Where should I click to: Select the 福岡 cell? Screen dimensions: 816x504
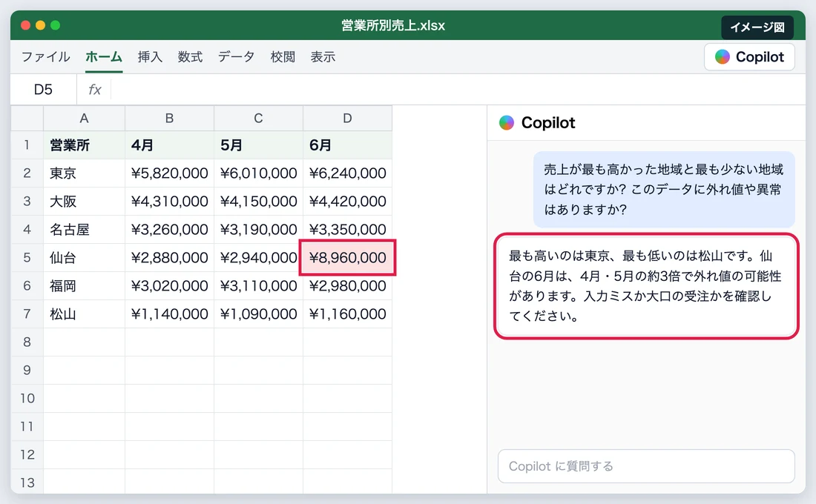84,285
